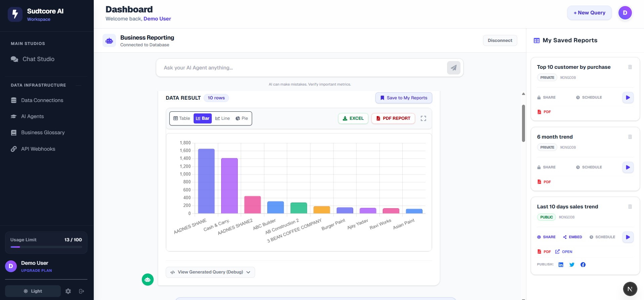The height and width of the screenshot is (300, 644).
Task: Open the settings gear icon
Action: point(68,291)
